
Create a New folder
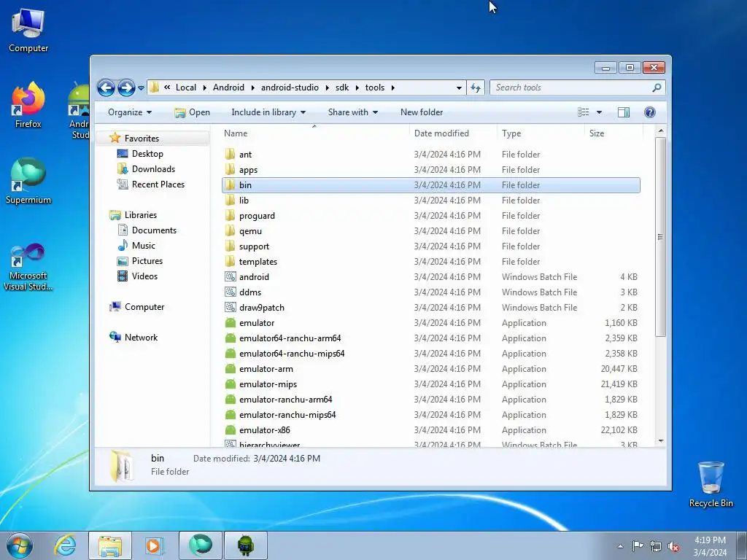(422, 112)
